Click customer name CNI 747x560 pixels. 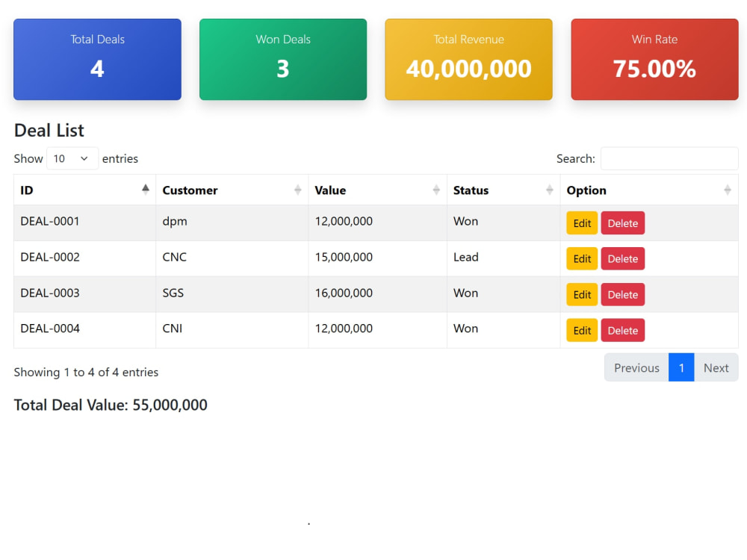[x=173, y=329]
